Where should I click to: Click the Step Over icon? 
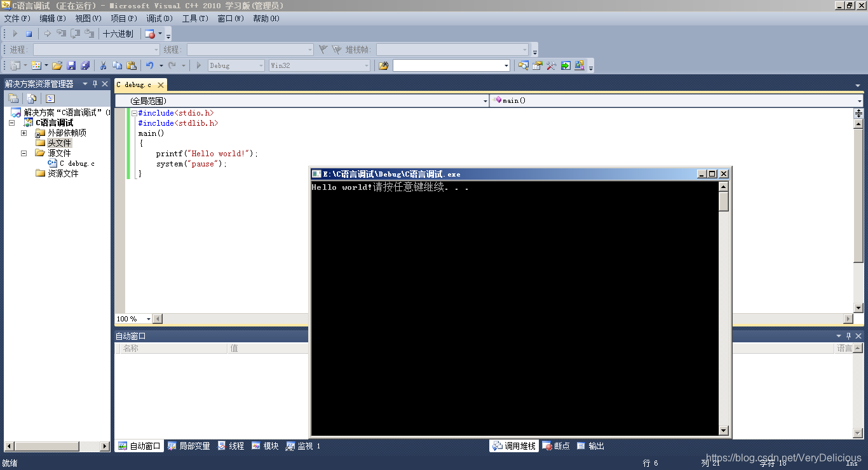[76, 34]
